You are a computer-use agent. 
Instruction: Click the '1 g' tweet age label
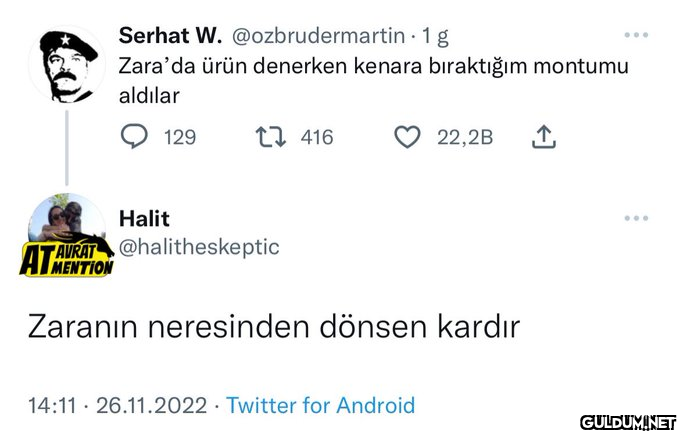coord(435,36)
